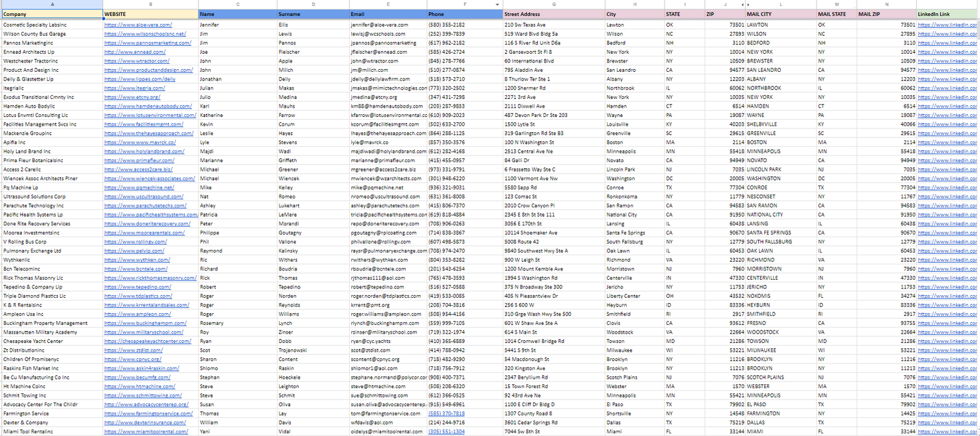
Task: Open the dexterinsurance.com website link
Action: 145,423
